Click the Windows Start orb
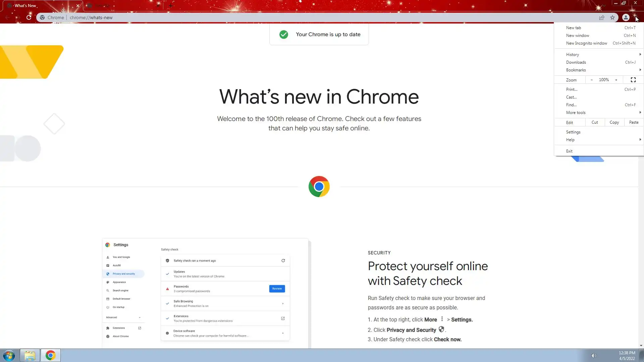Image resolution: width=644 pixels, height=362 pixels. pyautogui.click(x=9, y=355)
